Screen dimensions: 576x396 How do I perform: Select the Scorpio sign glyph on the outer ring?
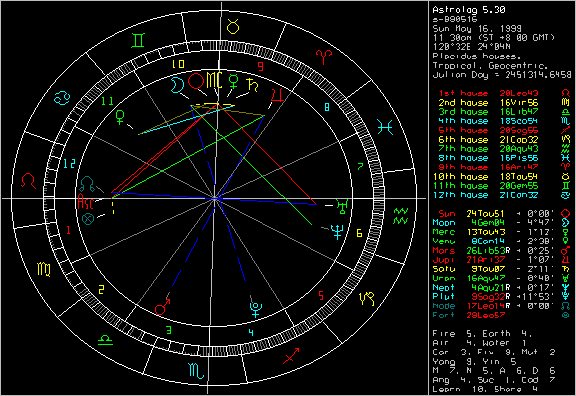(196, 371)
